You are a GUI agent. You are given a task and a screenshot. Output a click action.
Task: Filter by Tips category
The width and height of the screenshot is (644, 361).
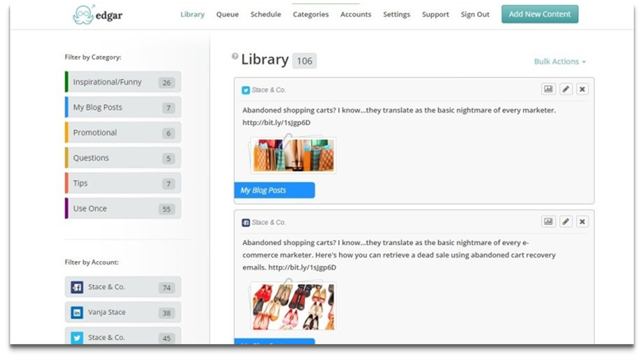point(123,183)
